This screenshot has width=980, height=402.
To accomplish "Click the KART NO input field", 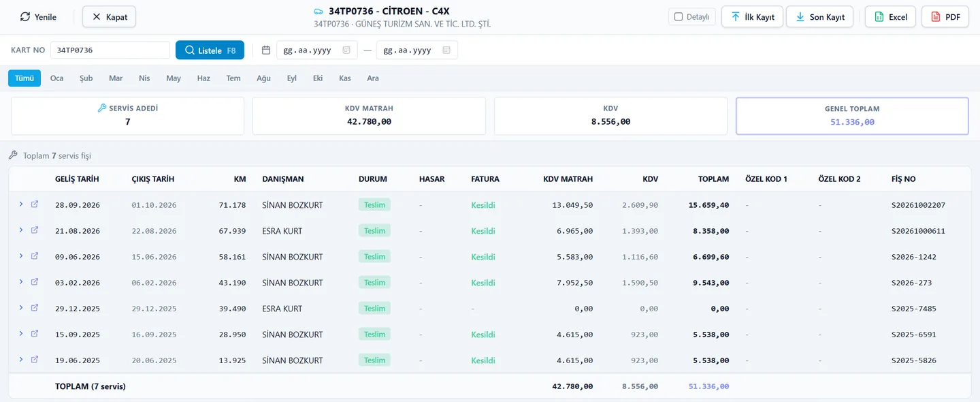I will click(x=110, y=50).
